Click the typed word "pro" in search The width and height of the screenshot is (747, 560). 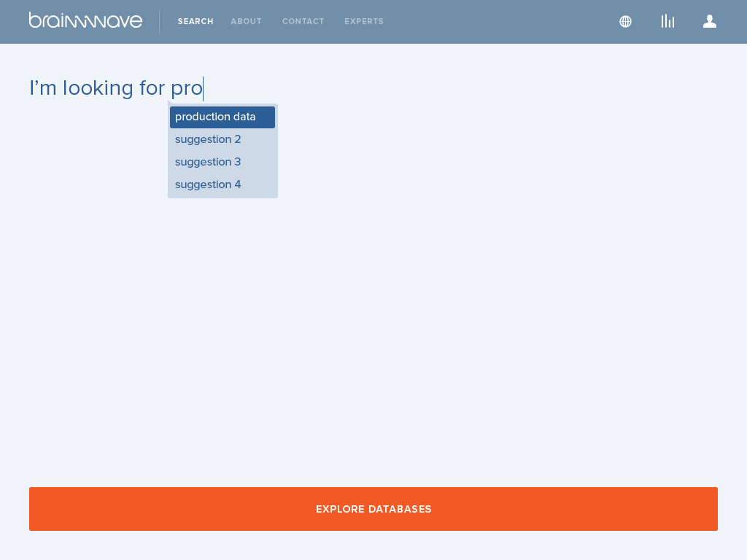click(x=186, y=89)
